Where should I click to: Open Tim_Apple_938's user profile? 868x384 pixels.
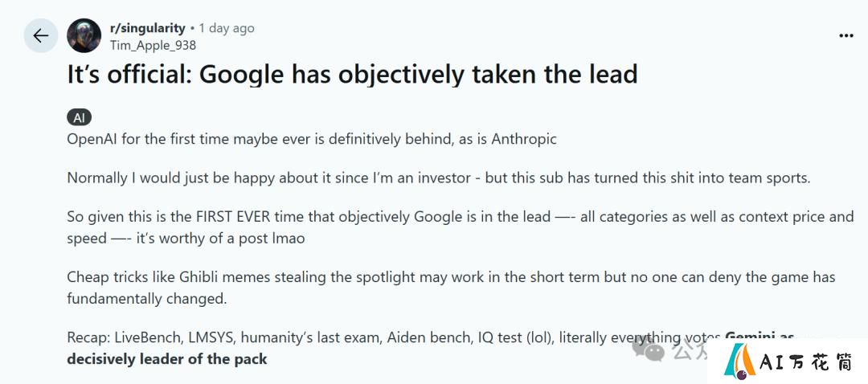point(153,45)
